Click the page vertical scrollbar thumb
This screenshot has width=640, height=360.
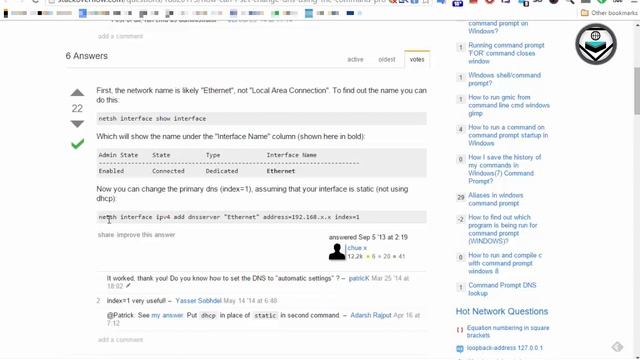point(637,91)
